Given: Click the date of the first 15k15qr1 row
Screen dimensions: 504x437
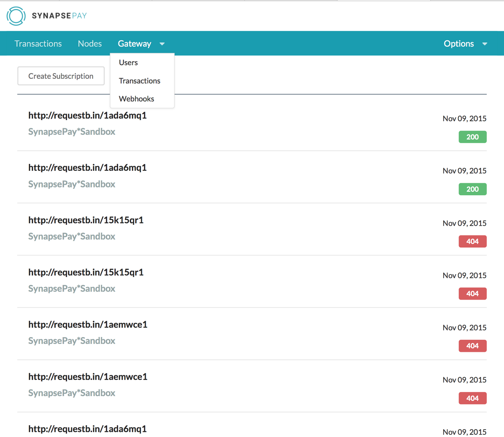Looking at the screenshot, I should [464, 223].
